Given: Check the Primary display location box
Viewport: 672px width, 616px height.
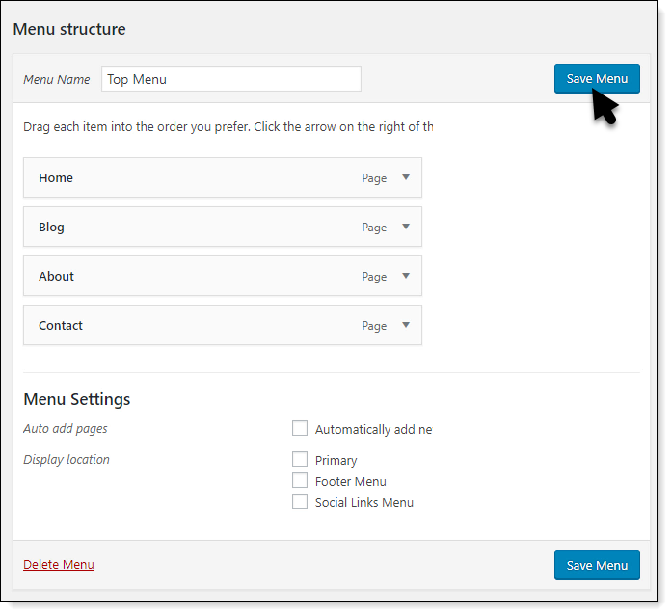Looking at the screenshot, I should coord(300,460).
